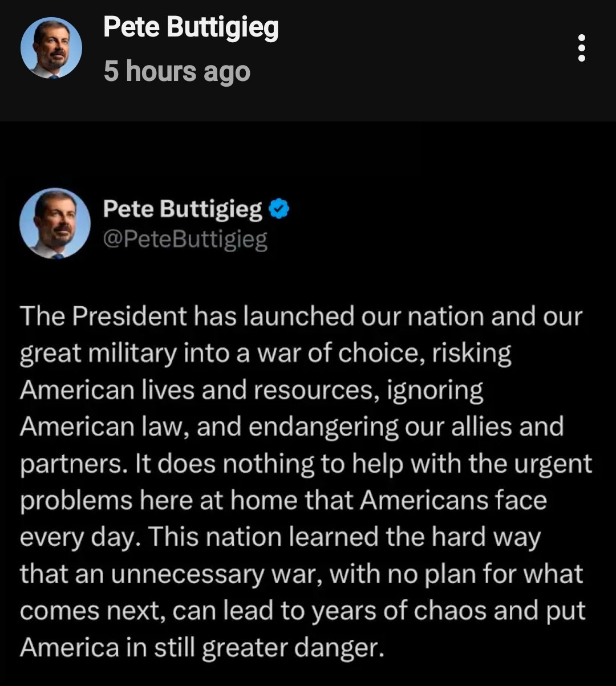The height and width of the screenshot is (686, 616).
Task: Click the blue verified checkmark badge
Action: coord(279,209)
